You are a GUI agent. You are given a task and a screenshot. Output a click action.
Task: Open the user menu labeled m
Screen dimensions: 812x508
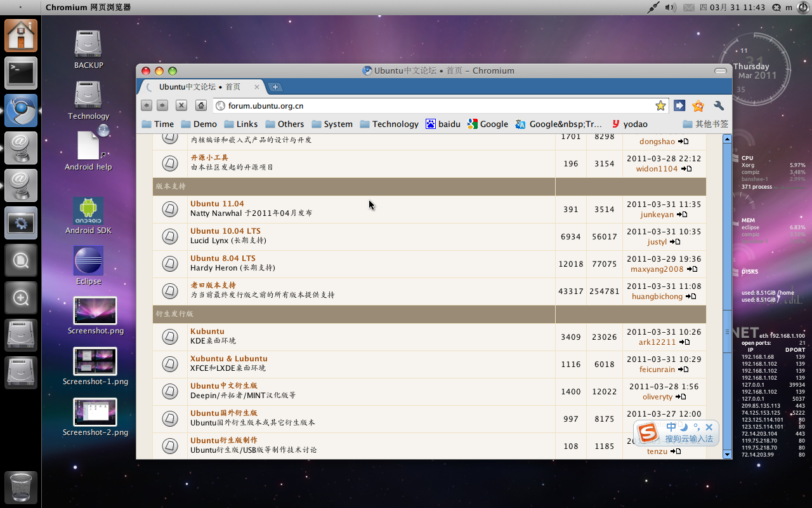coord(789,8)
